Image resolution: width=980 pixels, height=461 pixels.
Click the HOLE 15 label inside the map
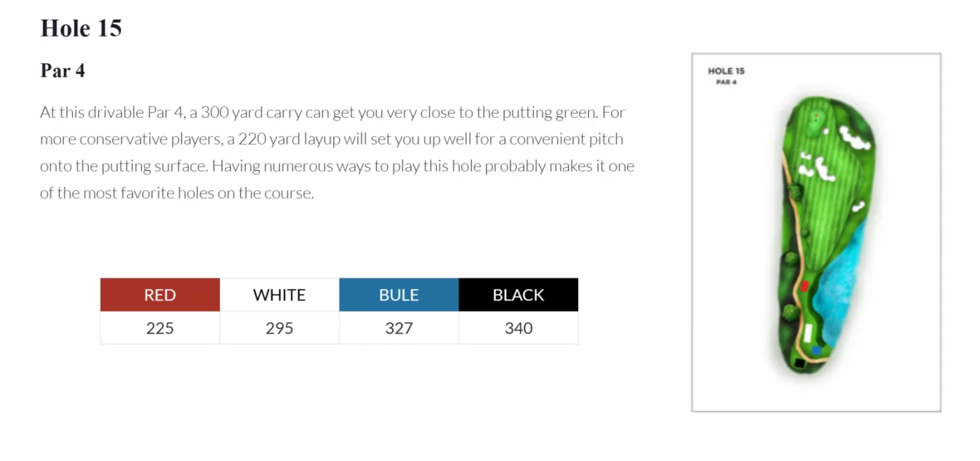coord(726,71)
